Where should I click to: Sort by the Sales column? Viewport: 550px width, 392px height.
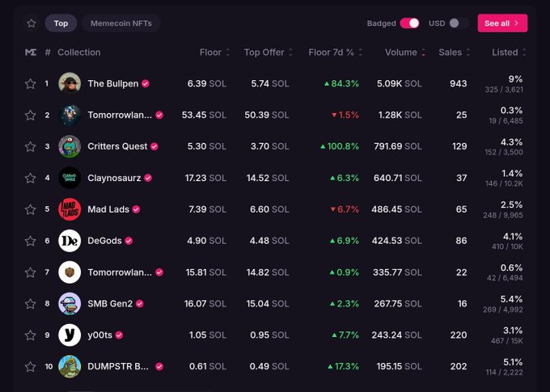454,53
